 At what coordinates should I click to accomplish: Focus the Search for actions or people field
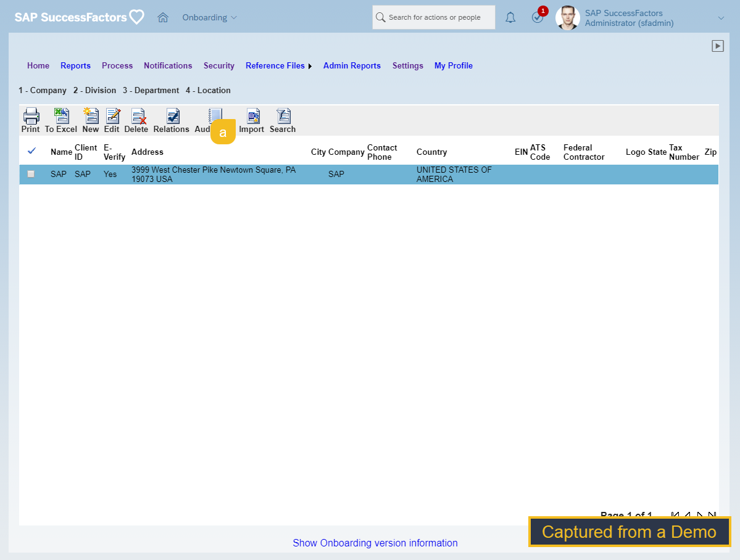(x=434, y=17)
